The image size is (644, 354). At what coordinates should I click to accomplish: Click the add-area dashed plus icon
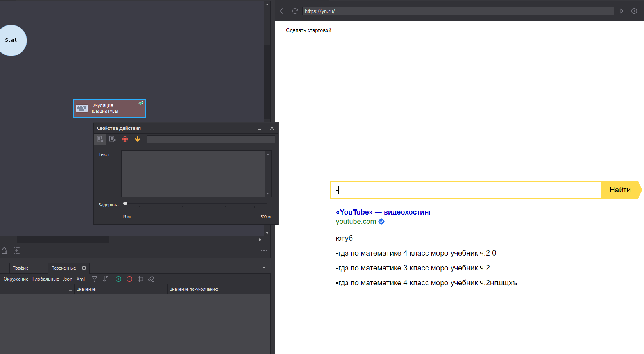tap(17, 250)
